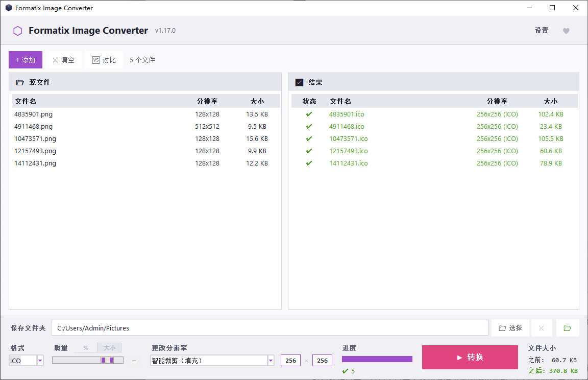Click the width field showing 256
This screenshot has height=380, width=588.
[x=290, y=361]
